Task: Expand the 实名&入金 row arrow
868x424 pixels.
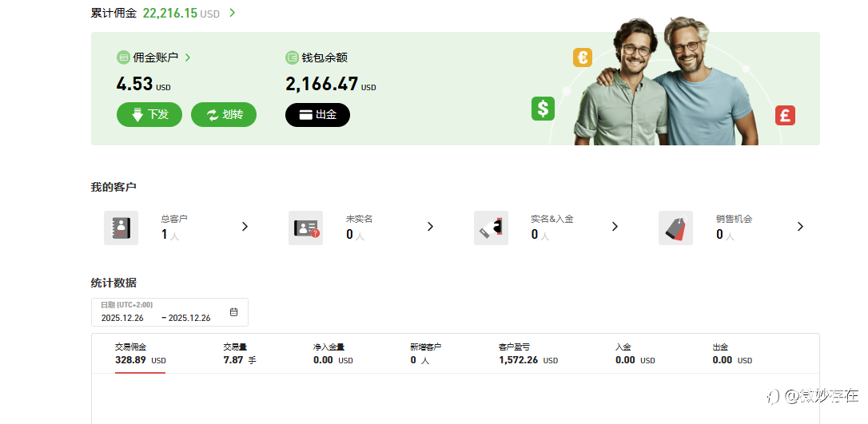Action: (x=615, y=227)
